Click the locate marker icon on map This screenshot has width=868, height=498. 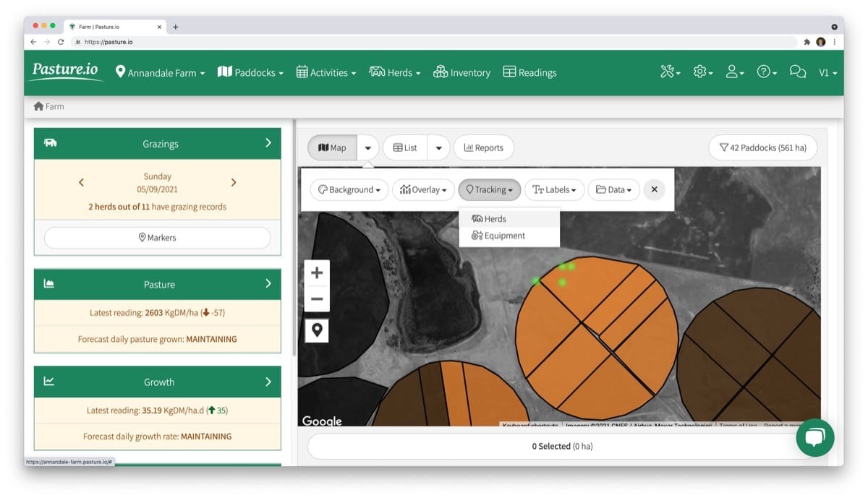click(x=317, y=330)
